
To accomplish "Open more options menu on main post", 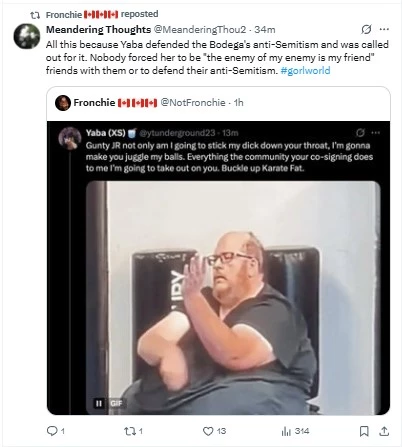I will point(384,29).
